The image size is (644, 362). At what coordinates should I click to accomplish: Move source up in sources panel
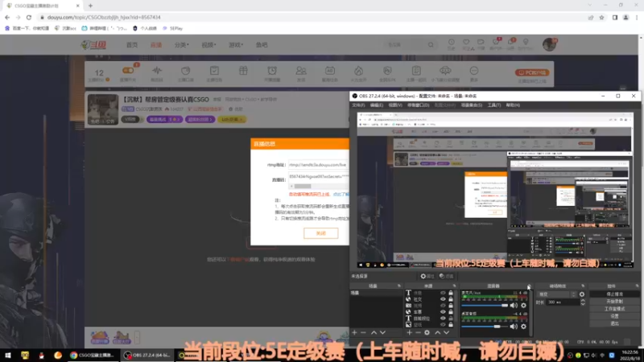click(437, 332)
